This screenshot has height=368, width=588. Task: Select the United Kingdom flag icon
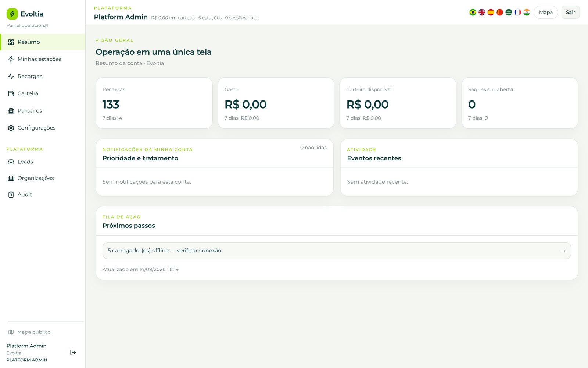click(x=482, y=12)
